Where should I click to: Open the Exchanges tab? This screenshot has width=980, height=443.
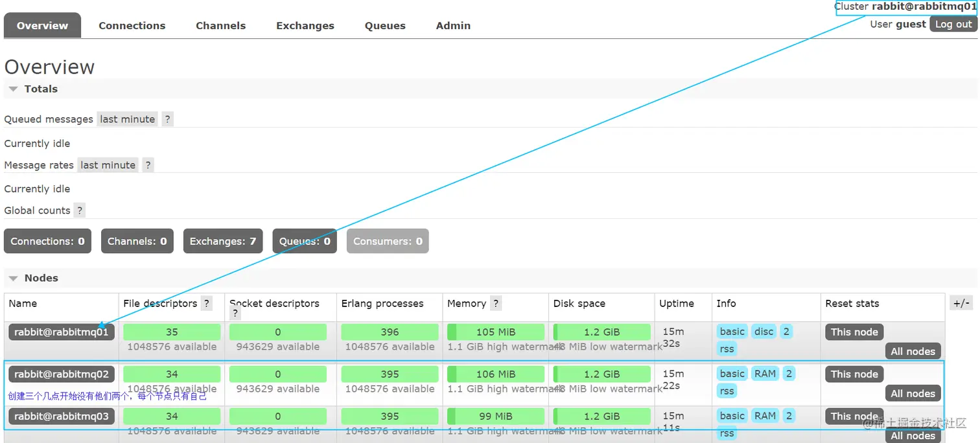305,26
